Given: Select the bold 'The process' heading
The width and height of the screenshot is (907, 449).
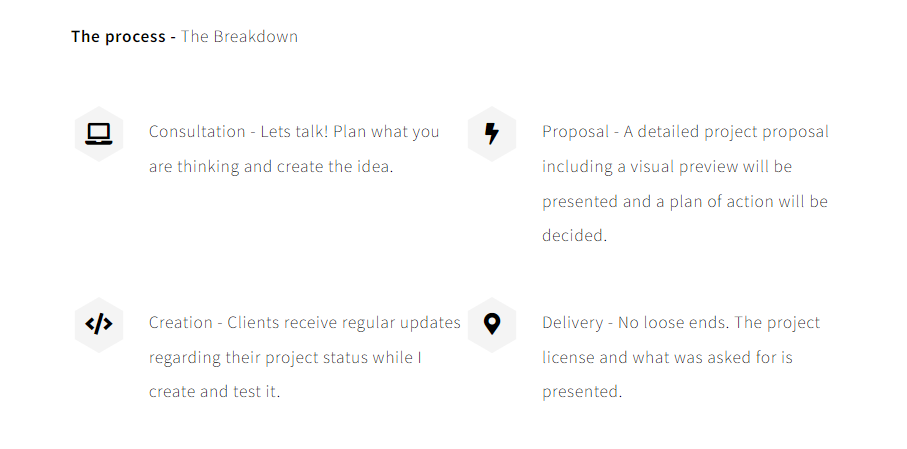Looking at the screenshot, I should (x=118, y=36).
